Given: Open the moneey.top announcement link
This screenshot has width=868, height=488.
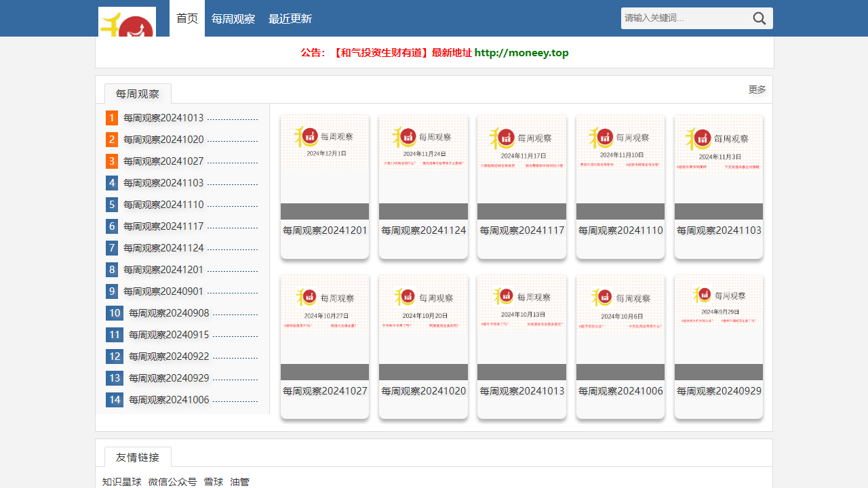Looking at the screenshot, I should [x=521, y=53].
